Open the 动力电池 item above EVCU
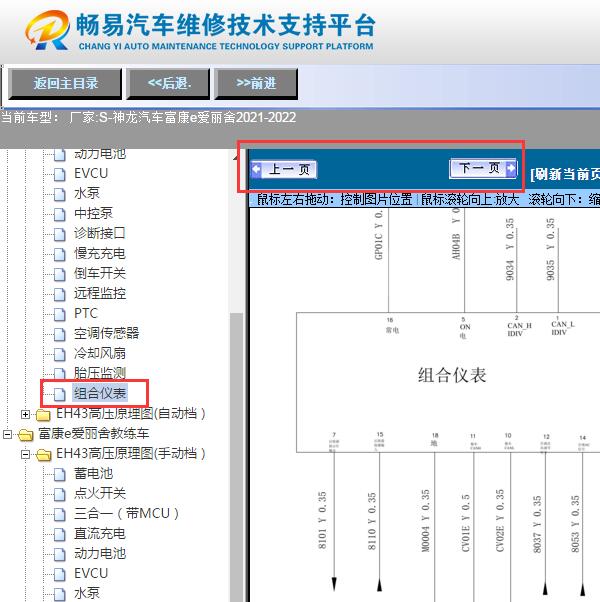This screenshot has height=602, width=600. pos(100,154)
